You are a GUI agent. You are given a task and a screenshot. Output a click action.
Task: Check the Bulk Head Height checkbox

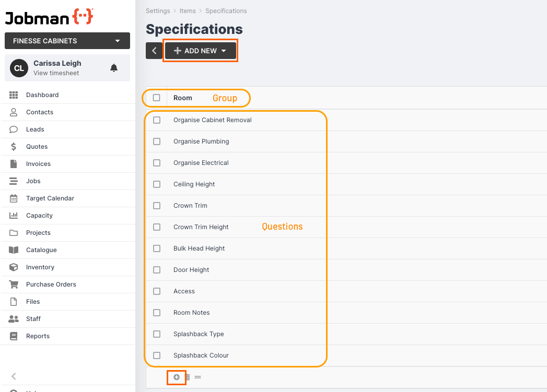[157, 248]
